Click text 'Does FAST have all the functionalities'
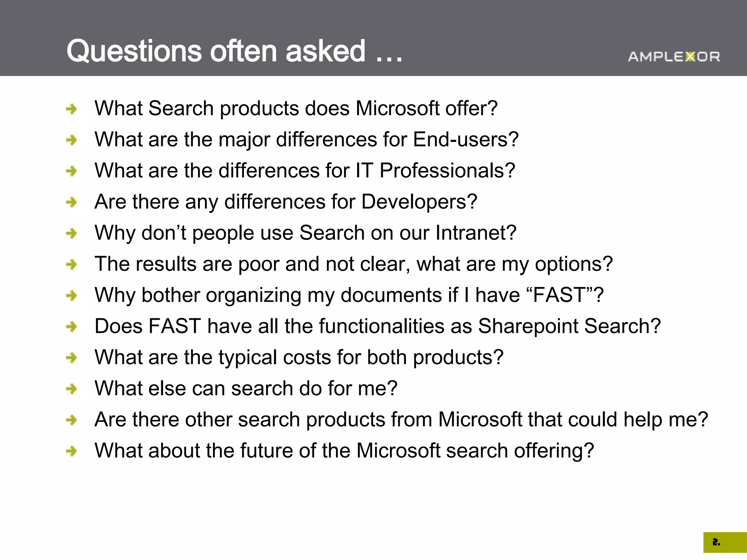The width and height of the screenshot is (747, 560). point(270,326)
